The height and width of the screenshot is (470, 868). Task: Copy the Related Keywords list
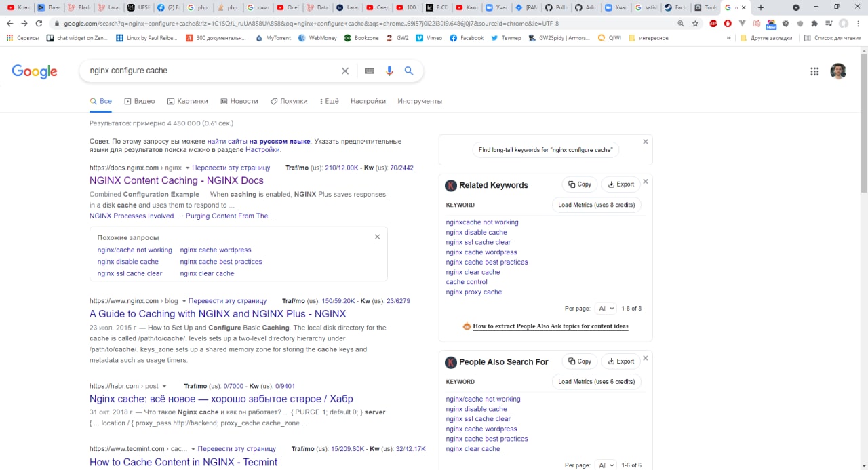(580, 184)
